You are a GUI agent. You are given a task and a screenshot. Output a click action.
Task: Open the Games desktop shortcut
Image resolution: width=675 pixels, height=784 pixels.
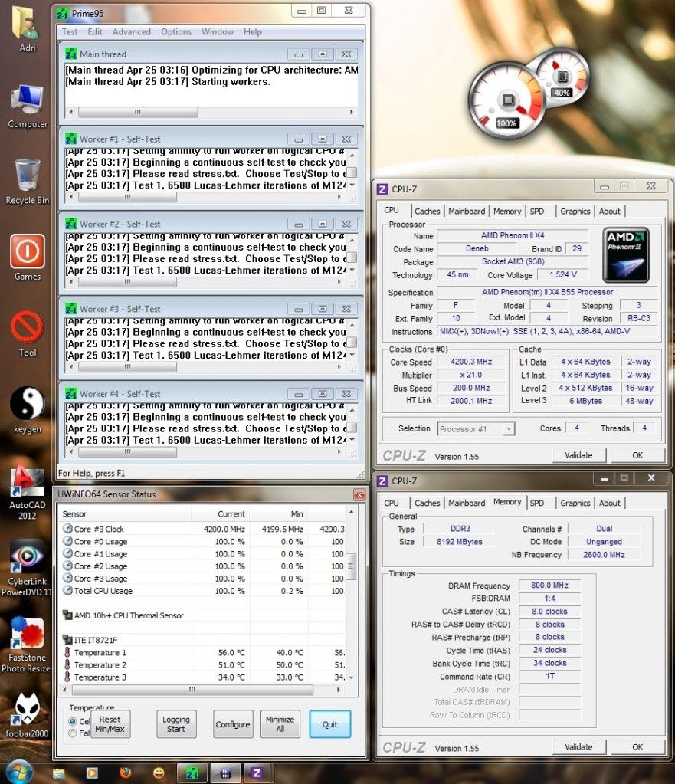(27, 258)
